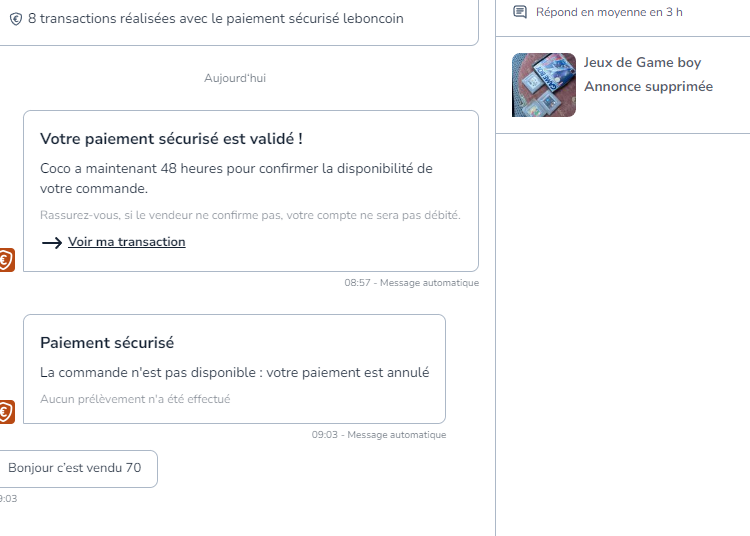Screen dimensions: 750x536
Task: Click the Coco a maintenant 48 heures text
Action: click(x=236, y=178)
